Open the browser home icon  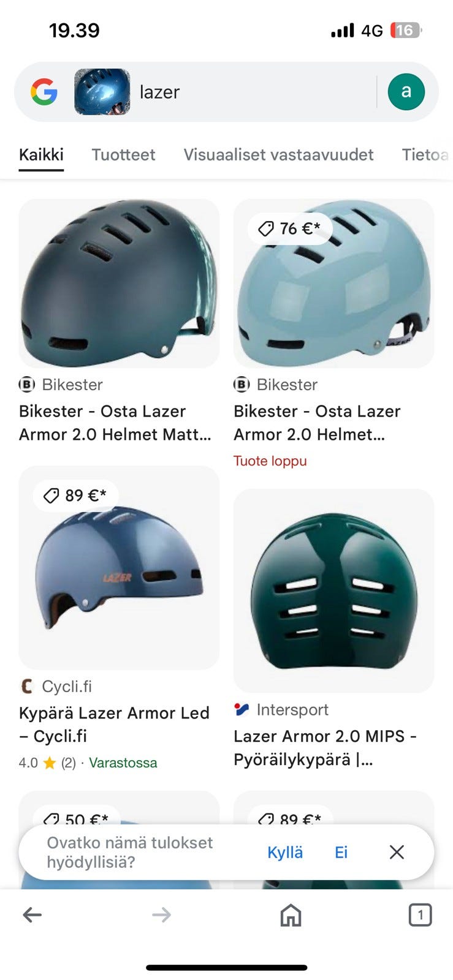(x=291, y=915)
